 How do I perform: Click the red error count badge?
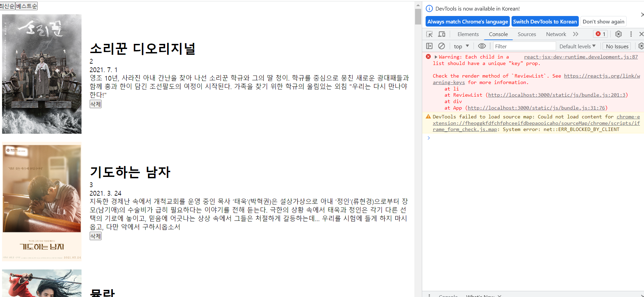[601, 34]
